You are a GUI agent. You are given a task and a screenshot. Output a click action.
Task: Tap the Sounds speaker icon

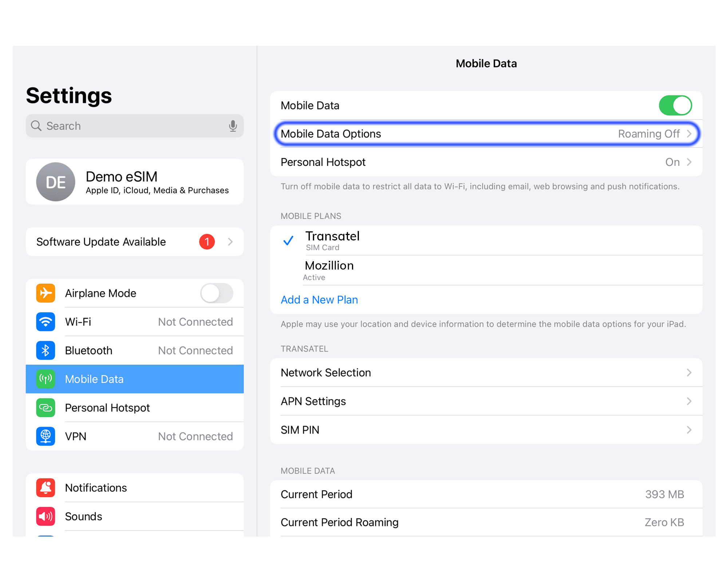click(45, 516)
